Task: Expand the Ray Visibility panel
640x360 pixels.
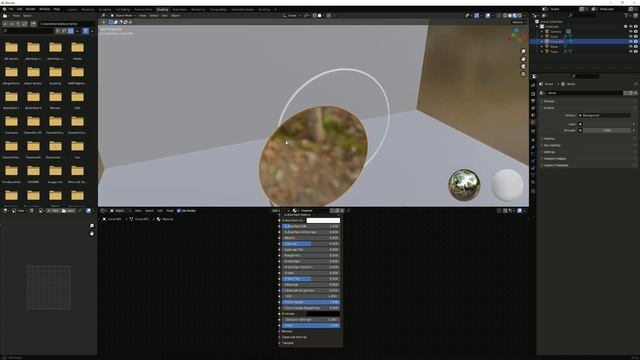Action: pyautogui.click(x=552, y=145)
